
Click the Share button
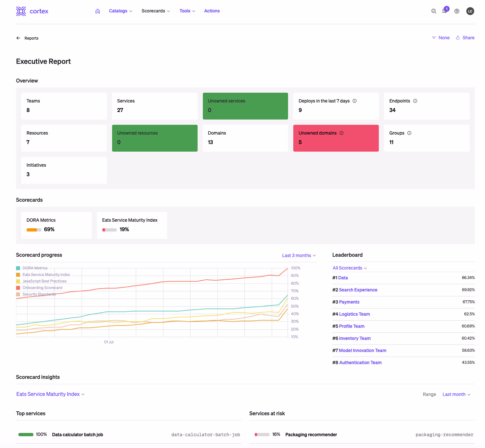click(x=465, y=38)
